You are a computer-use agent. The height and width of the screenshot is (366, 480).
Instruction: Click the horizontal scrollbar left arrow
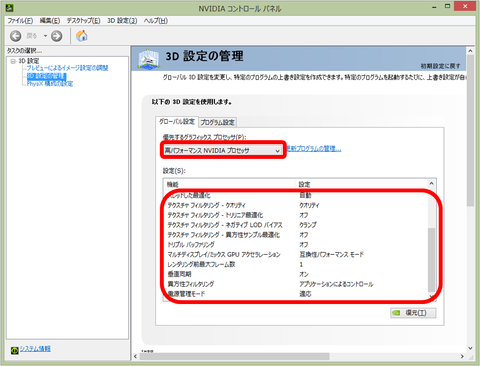click(135, 356)
